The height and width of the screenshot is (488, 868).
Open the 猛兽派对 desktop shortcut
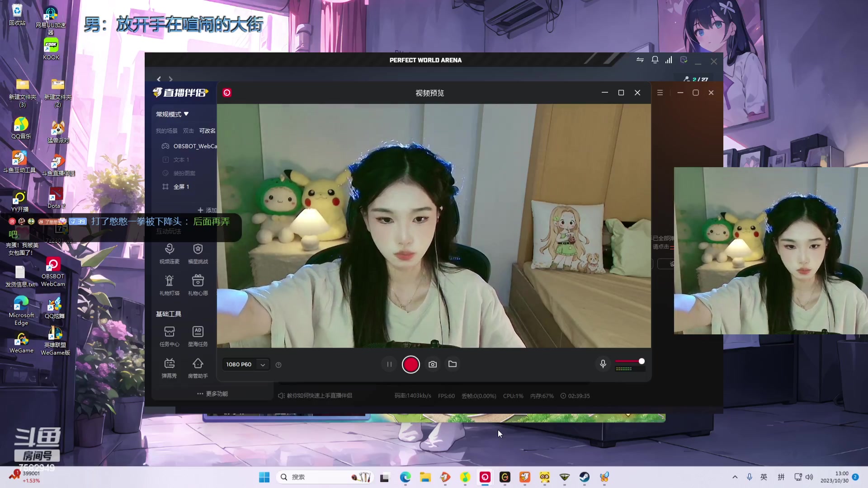58,132
